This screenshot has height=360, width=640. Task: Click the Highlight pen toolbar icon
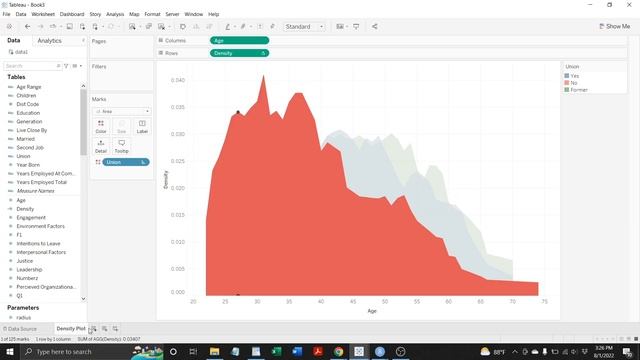coord(228,27)
